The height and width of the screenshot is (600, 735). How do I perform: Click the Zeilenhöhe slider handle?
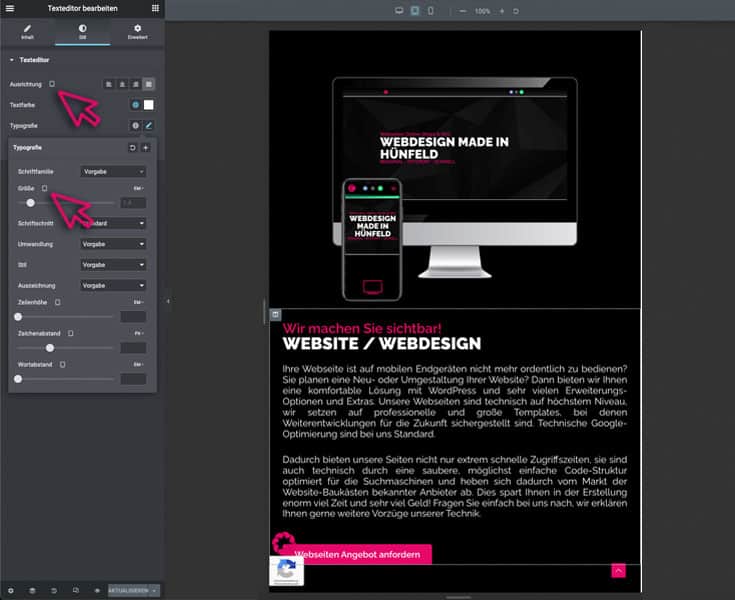pos(18,317)
